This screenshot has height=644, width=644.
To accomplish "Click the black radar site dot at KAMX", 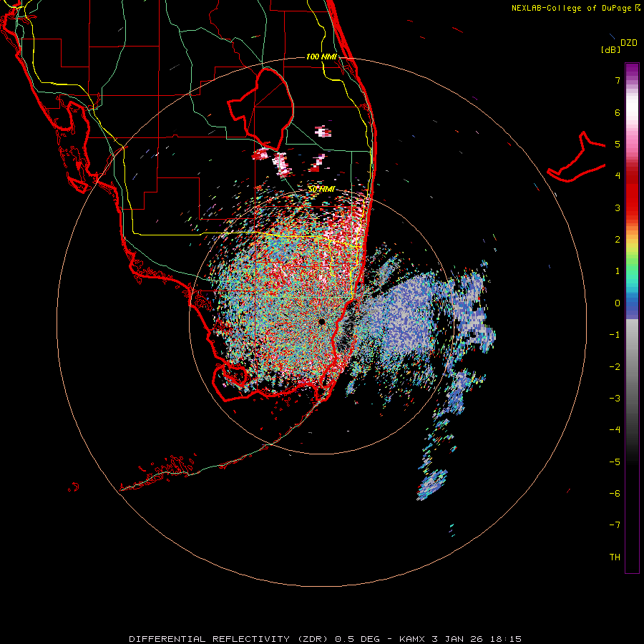I will [x=321, y=321].
